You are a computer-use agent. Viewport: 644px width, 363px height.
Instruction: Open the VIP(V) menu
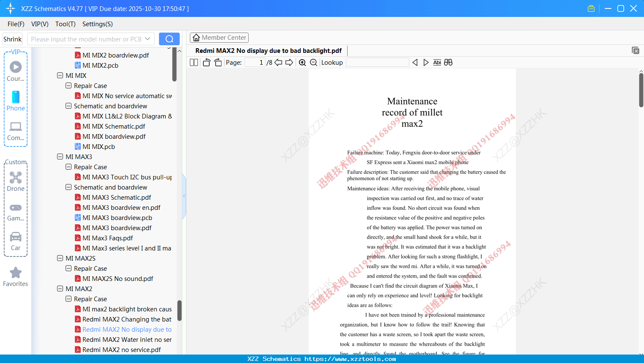[x=40, y=24]
